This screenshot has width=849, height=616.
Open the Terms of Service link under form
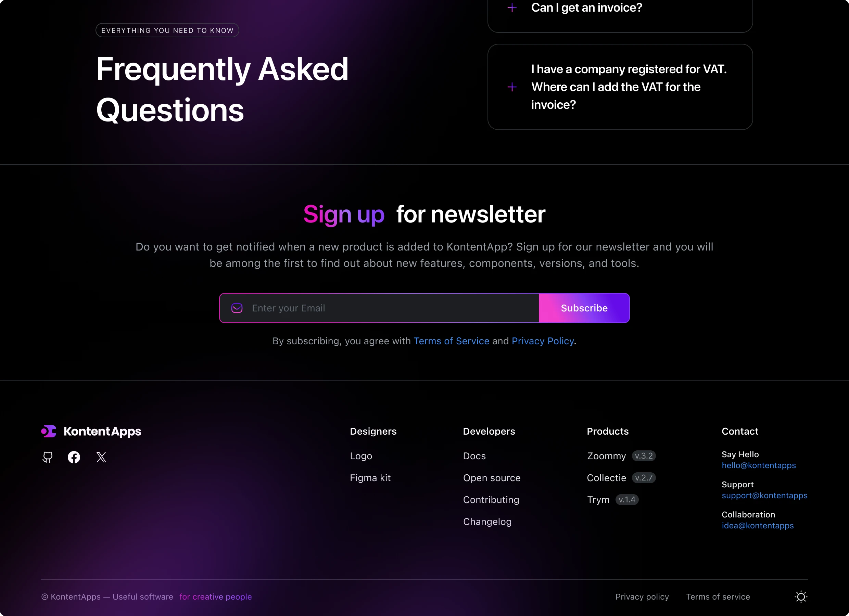pyautogui.click(x=452, y=341)
